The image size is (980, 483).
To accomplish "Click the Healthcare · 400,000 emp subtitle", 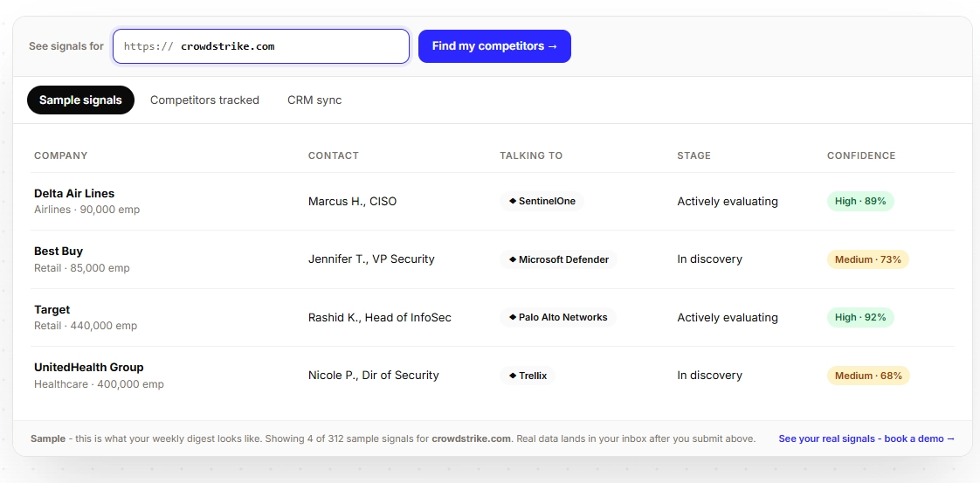I will pos(99,384).
